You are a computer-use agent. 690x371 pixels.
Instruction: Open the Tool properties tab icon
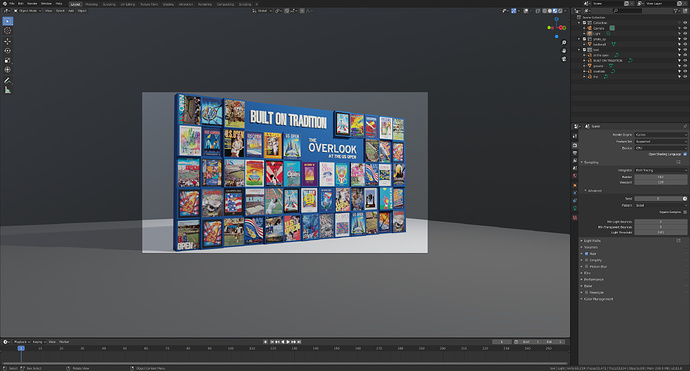point(575,136)
